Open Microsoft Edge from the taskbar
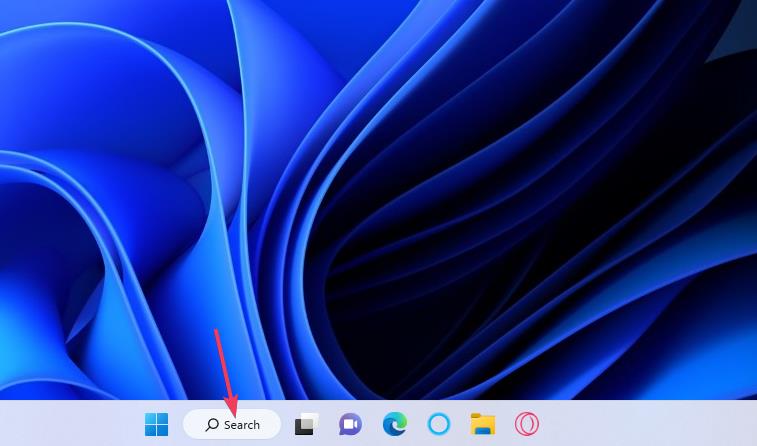Image resolution: width=757 pixels, height=446 pixels. coord(394,425)
